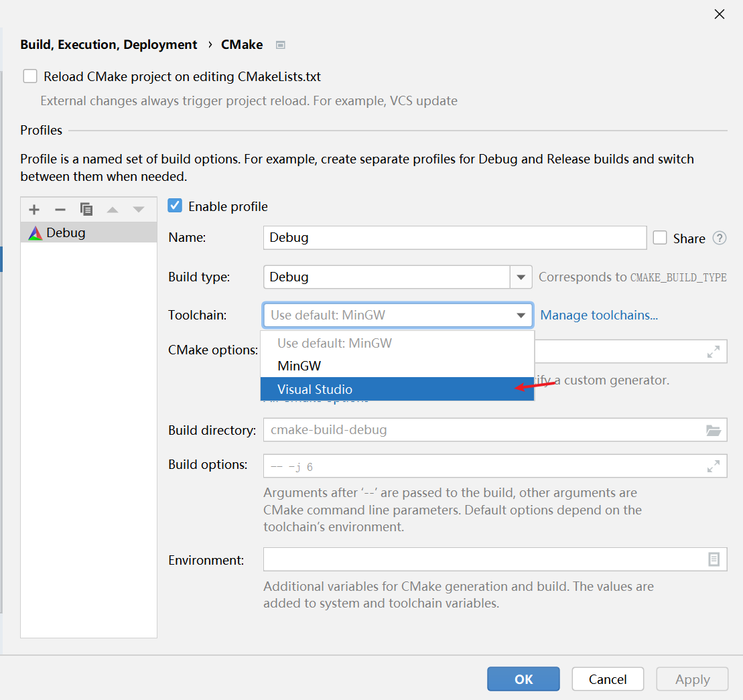The height and width of the screenshot is (700, 743).
Task: Select Visual Studio toolchain
Action: tap(397, 389)
